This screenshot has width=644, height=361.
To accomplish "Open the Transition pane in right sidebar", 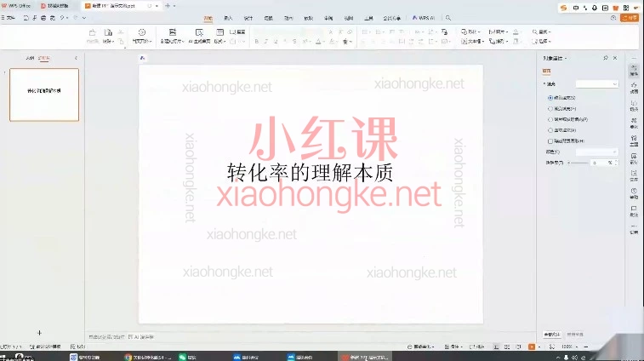I will tap(634, 105).
